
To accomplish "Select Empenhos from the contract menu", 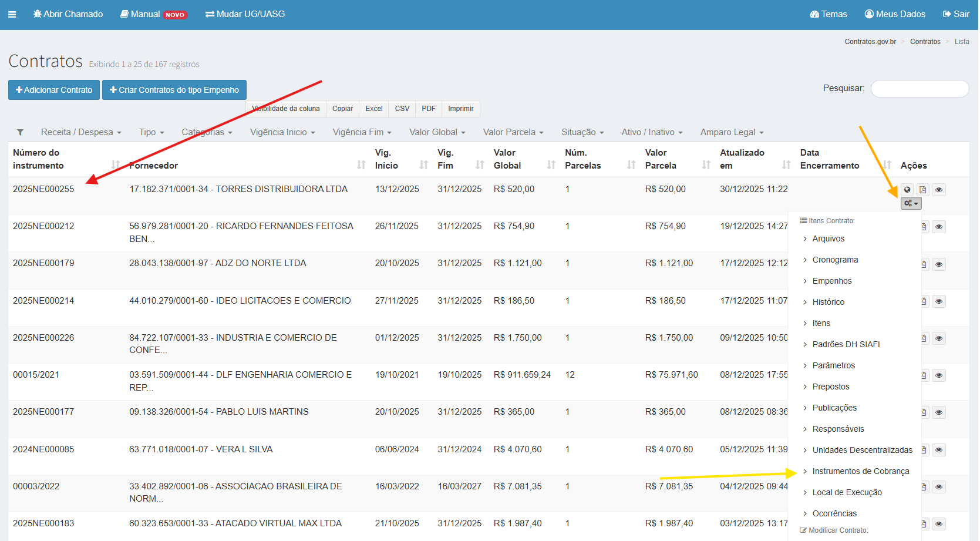I will [831, 281].
